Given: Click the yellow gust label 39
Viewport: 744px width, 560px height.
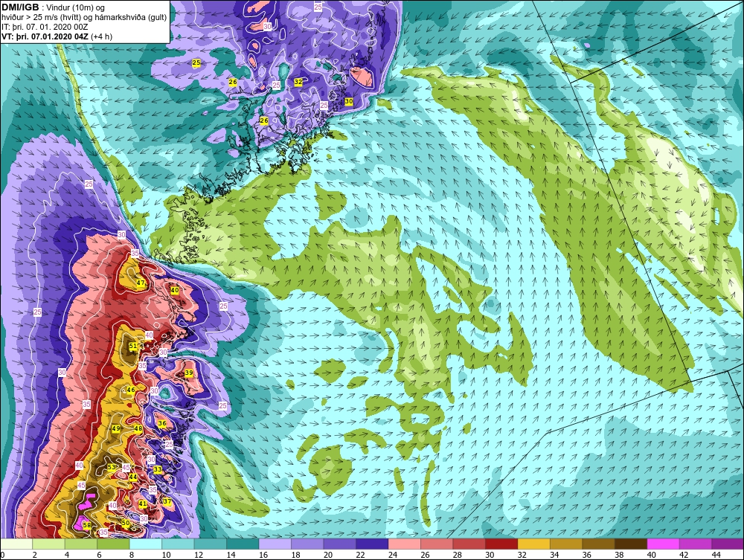Looking at the screenshot, I should click(x=189, y=373).
